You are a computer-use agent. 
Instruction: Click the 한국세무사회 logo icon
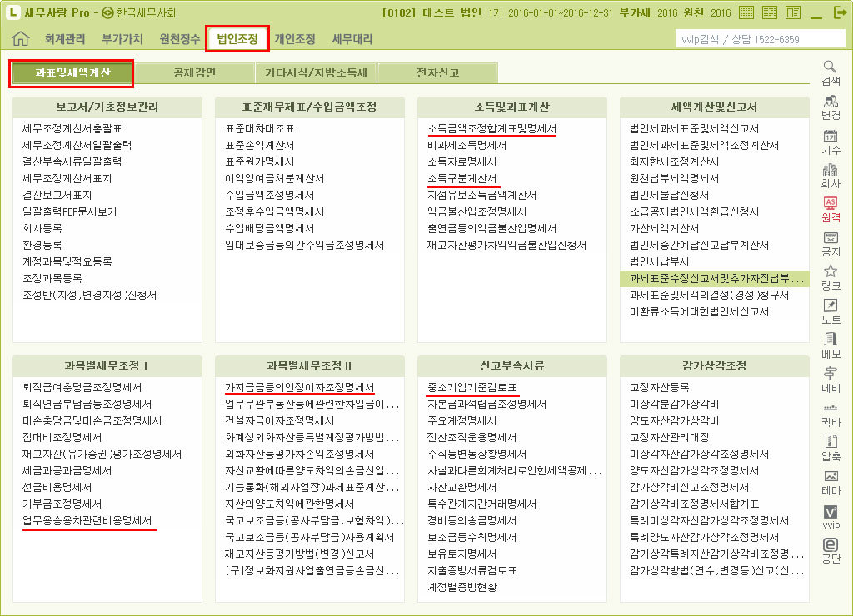pos(107,13)
